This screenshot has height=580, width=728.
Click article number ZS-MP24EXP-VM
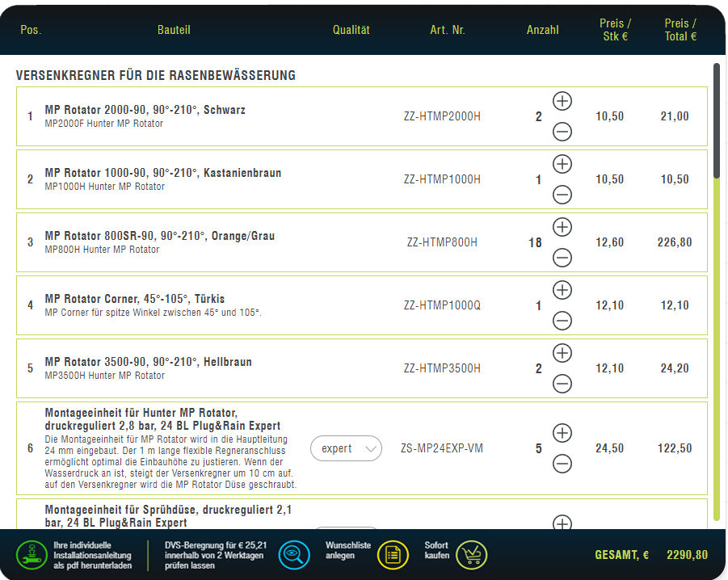(442, 448)
